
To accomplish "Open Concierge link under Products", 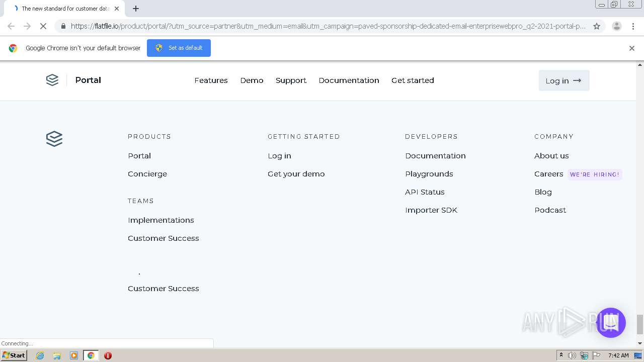I will point(147,174).
